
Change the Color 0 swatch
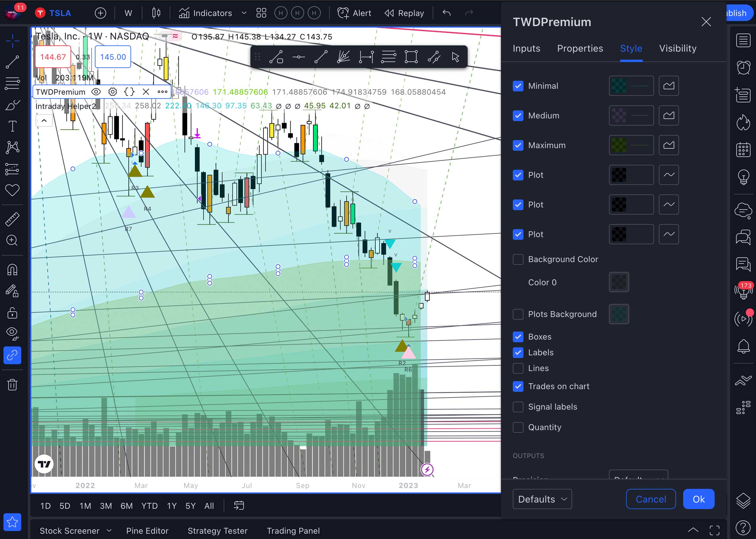pyautogui.click(x=619, y=282)
